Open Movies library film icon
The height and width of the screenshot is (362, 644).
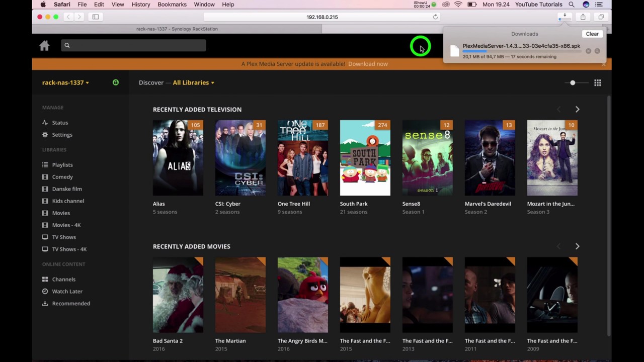[x=45, y=213]
